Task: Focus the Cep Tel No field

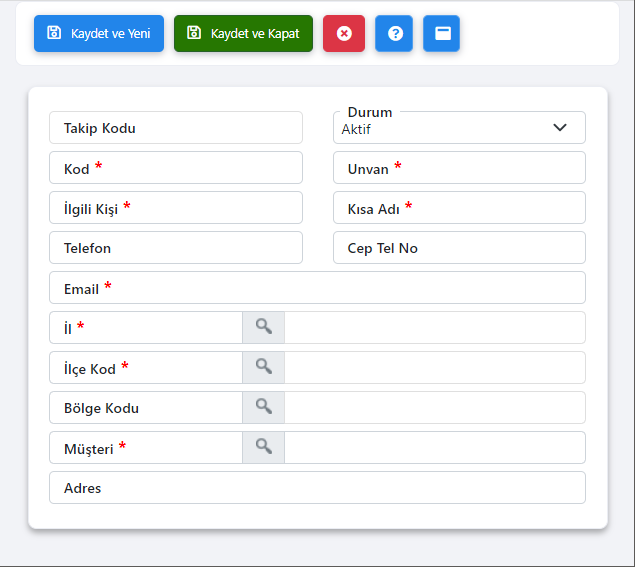Action: [x=459, y=247]
